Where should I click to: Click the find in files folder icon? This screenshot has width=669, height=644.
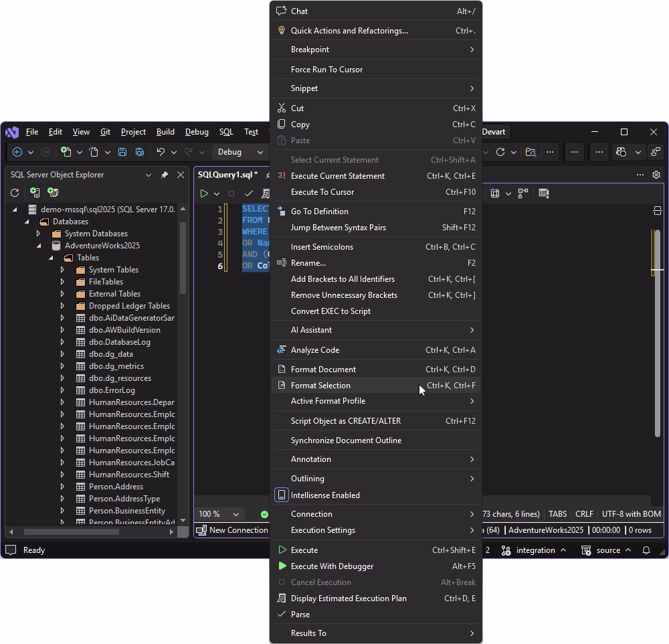(531, 152)
